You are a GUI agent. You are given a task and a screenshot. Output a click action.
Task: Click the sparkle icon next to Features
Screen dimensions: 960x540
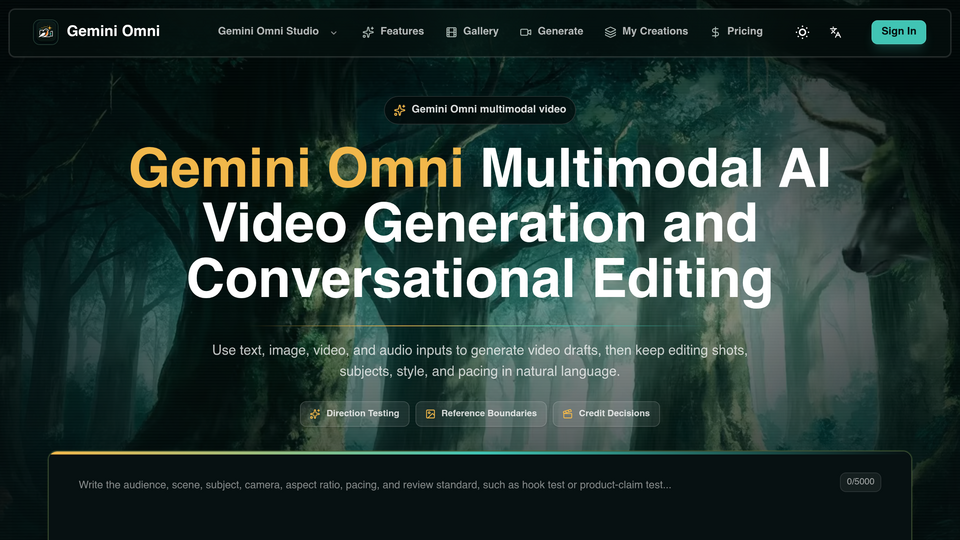(x=368, y=32)
